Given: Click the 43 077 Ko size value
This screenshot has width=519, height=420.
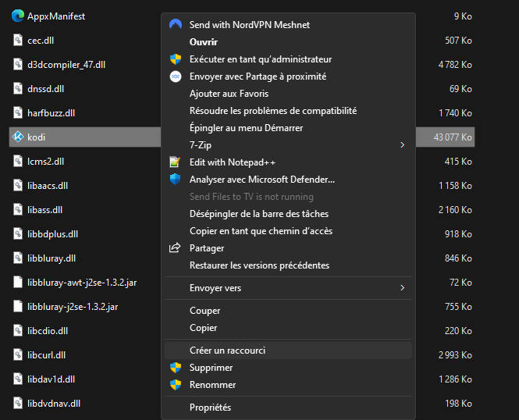Looking at the screenshot, I should point(453,137).
